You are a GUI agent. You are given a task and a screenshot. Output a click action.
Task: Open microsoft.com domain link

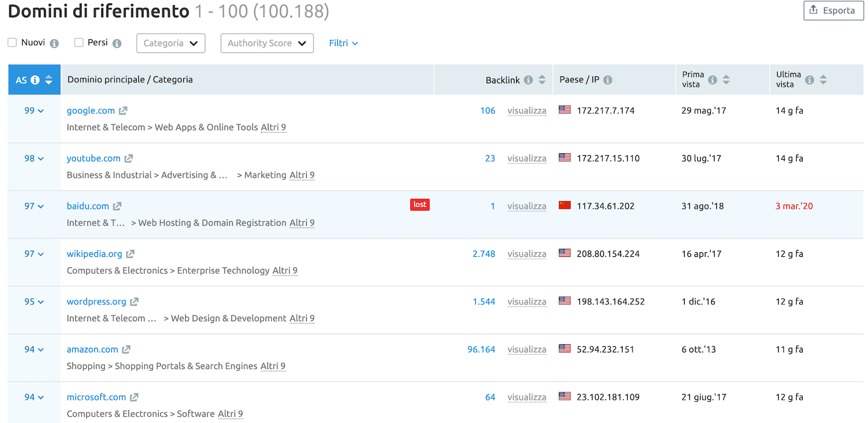(96, 397)
